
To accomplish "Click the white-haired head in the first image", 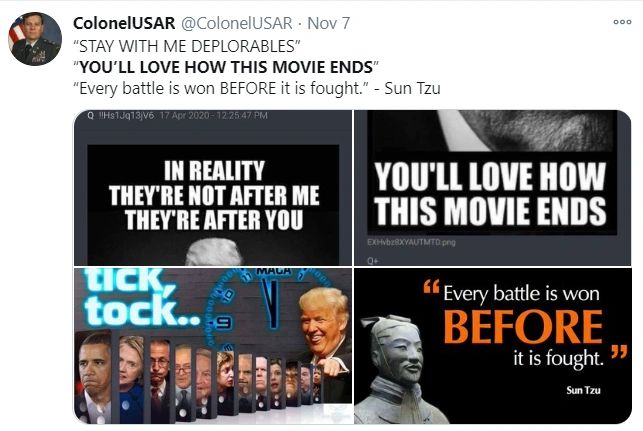I will 214,251.
